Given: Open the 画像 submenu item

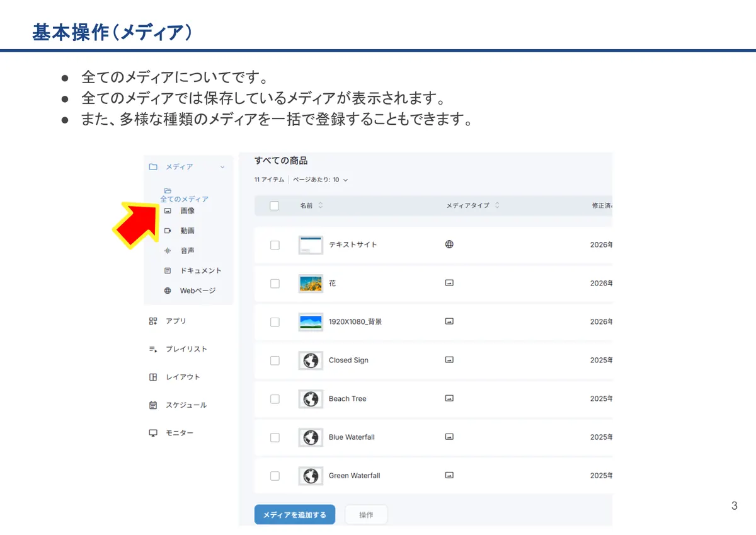Looking at the screenshot, I should pyautogui.click(x=188, y=210).
